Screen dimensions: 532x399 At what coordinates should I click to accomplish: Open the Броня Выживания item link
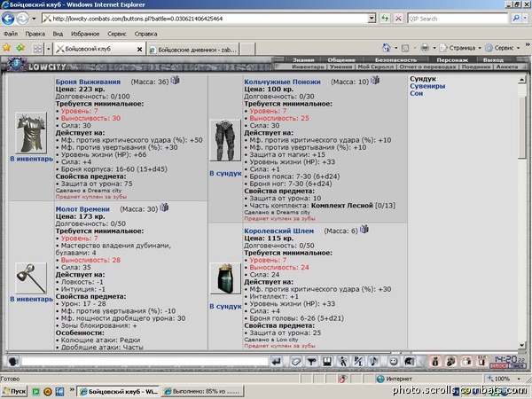(88, 82)
